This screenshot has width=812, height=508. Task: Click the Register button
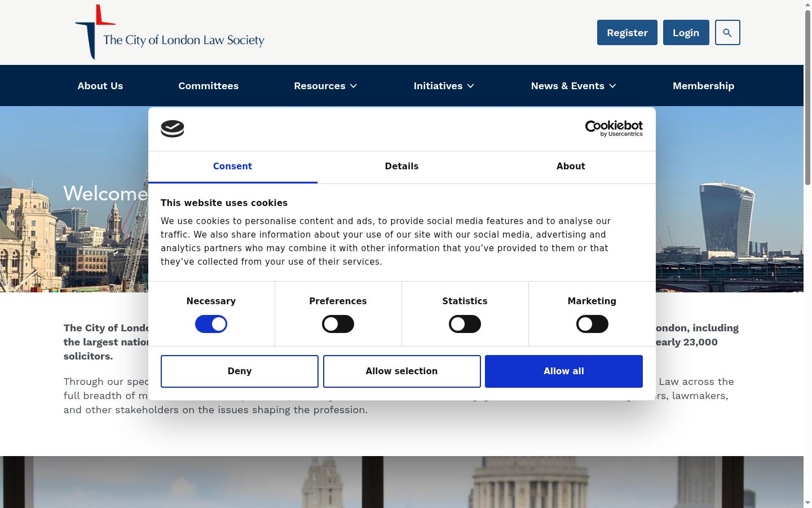pos(627,33)
